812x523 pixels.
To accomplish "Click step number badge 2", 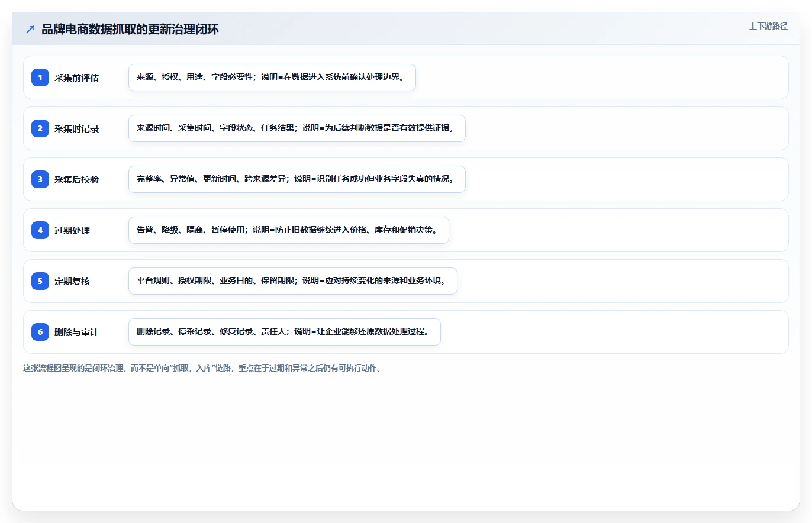I will [40, 128].
